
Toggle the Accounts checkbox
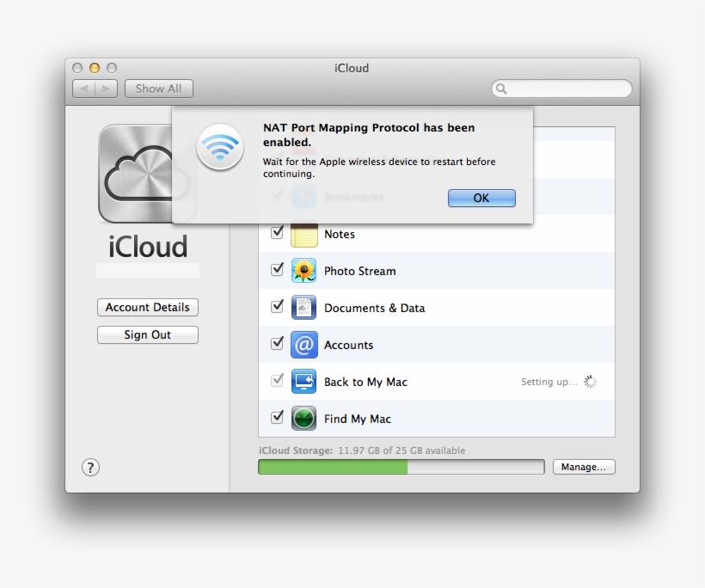click(x=277, y=343)
